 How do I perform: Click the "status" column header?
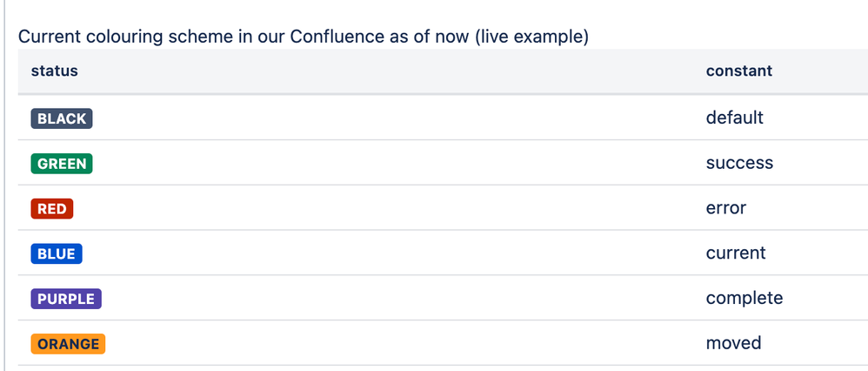[54, 71]
